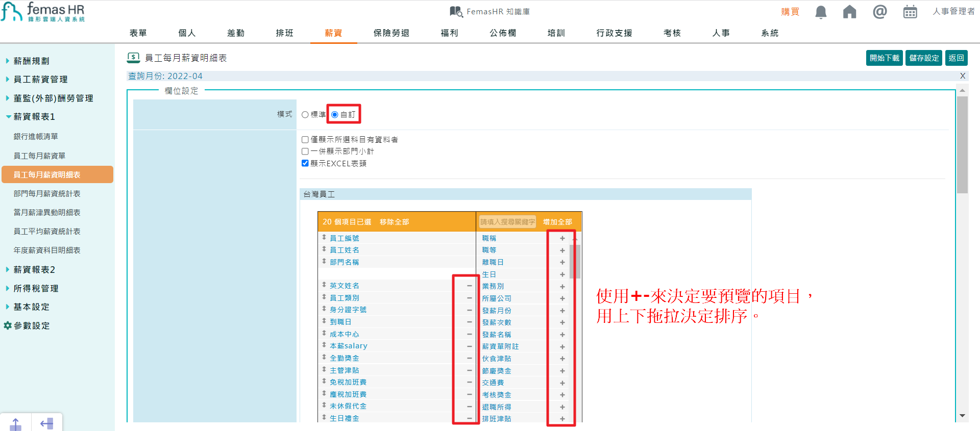980x431 pixels.
Task: Remove 本薪salary with minus icon
Action: pyautogui.click(x=469, y=346)
